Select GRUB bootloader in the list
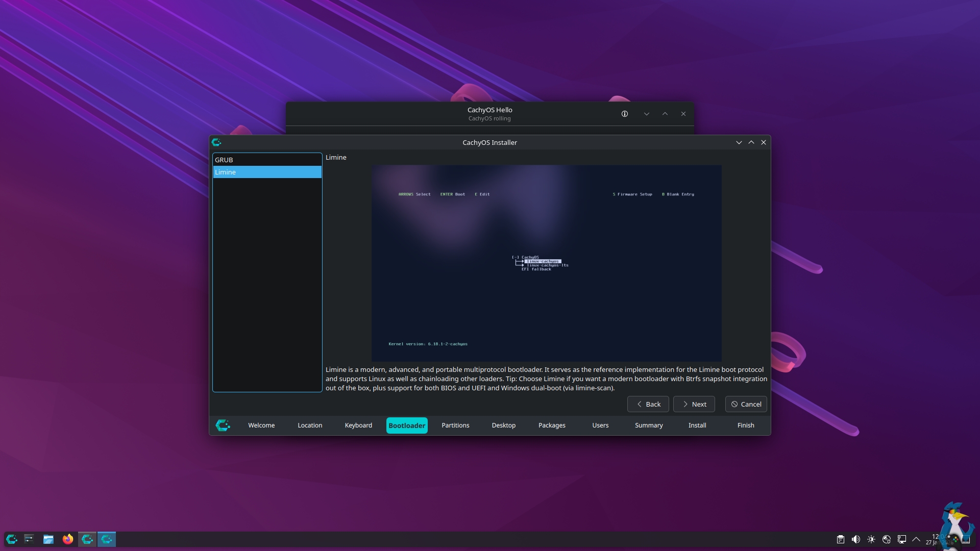Screen dimensions: 980x551 [267, 160]
